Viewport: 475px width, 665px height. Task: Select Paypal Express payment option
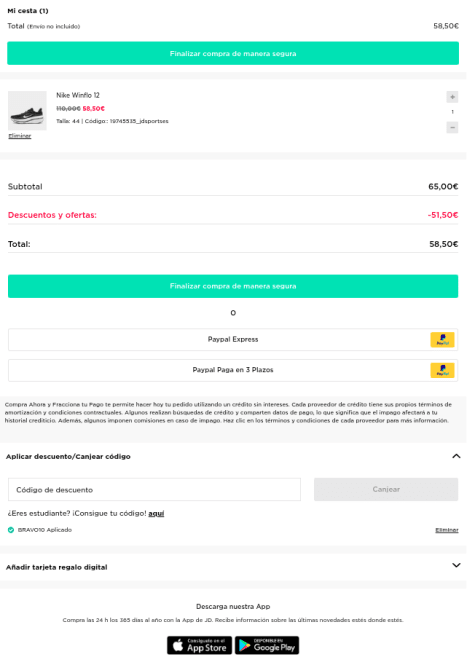[x=233, y=339]
